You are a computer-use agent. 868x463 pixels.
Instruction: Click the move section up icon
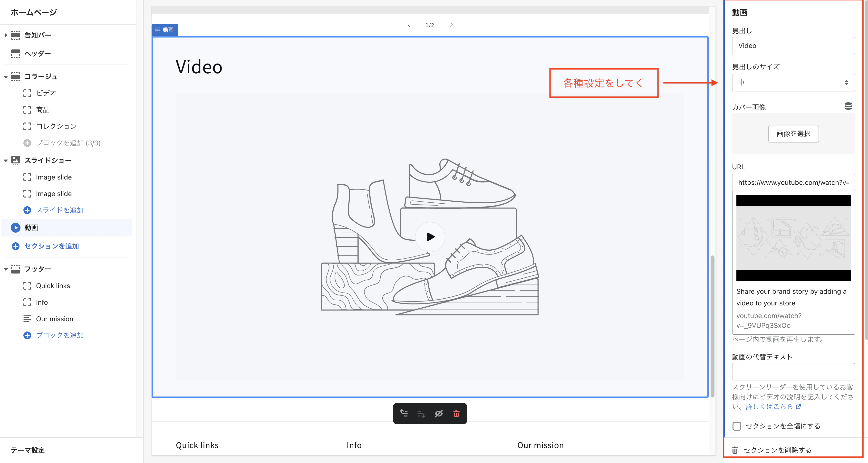(404, 413)
